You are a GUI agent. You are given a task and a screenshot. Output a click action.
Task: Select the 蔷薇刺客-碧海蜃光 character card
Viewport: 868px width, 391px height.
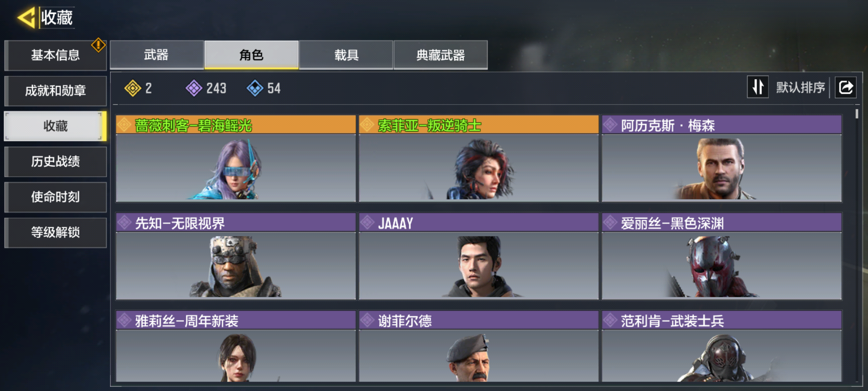click(236, 159)
